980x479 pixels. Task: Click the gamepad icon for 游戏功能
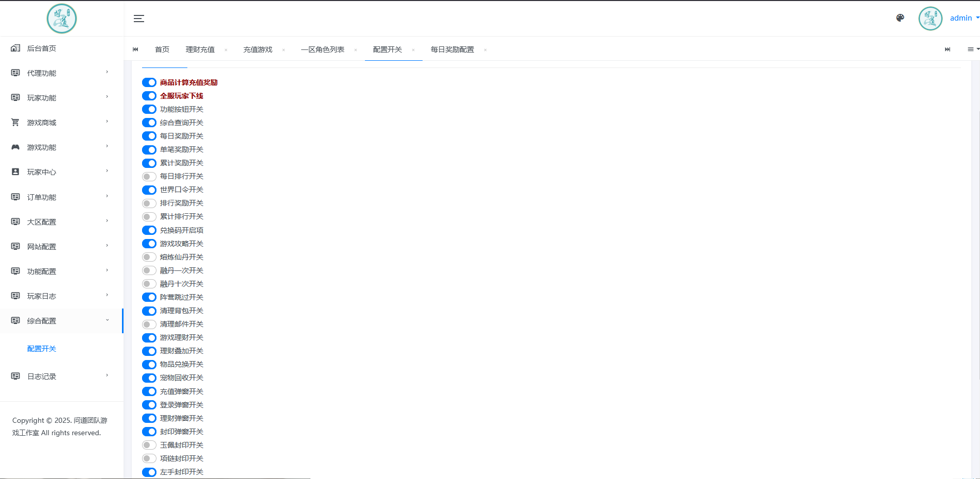pos(15,147)
